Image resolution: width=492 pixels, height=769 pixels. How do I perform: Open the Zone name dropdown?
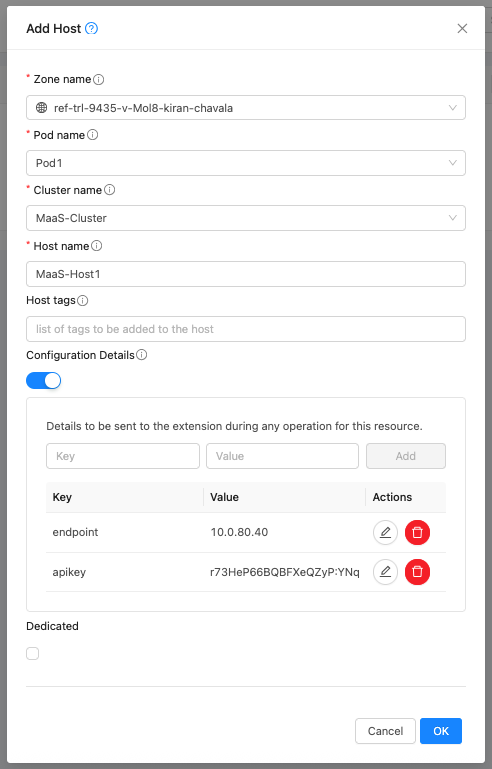click(x=246, y=108)
